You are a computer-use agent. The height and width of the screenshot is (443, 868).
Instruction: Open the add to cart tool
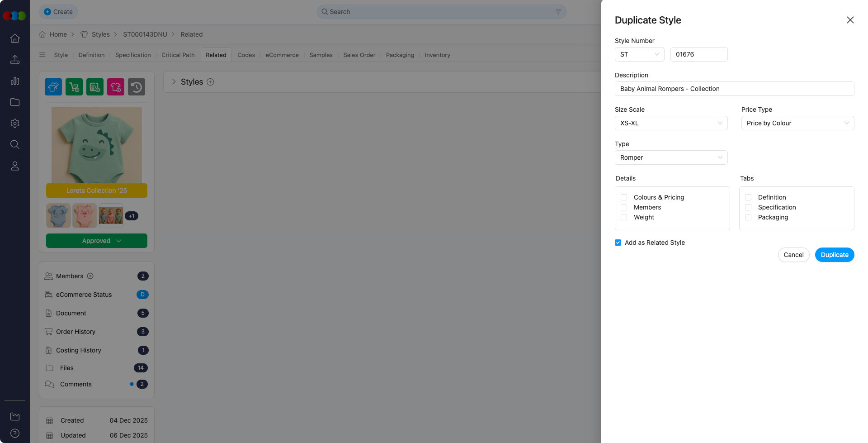pos(74,87)
